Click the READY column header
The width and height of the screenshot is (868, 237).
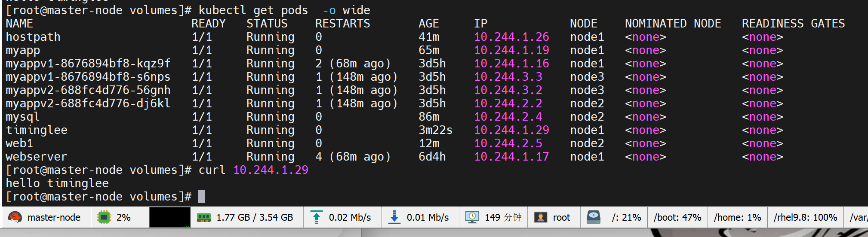click(x=209, y=24)
